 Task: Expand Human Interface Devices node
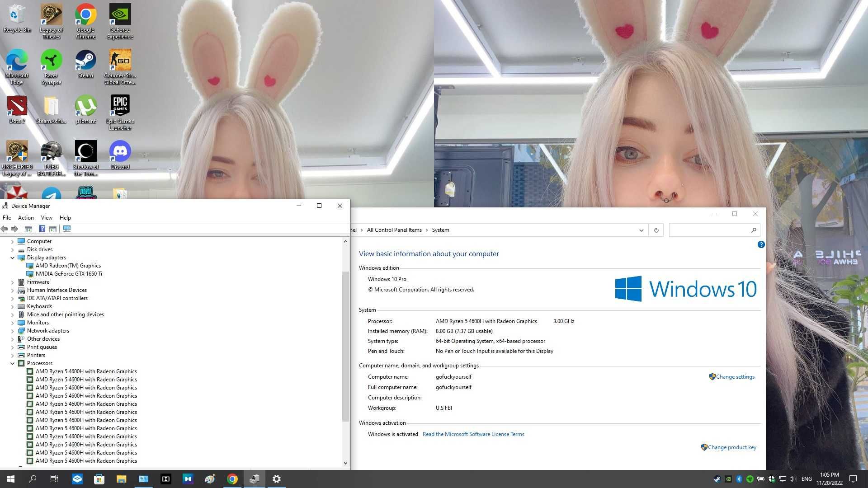12,291
